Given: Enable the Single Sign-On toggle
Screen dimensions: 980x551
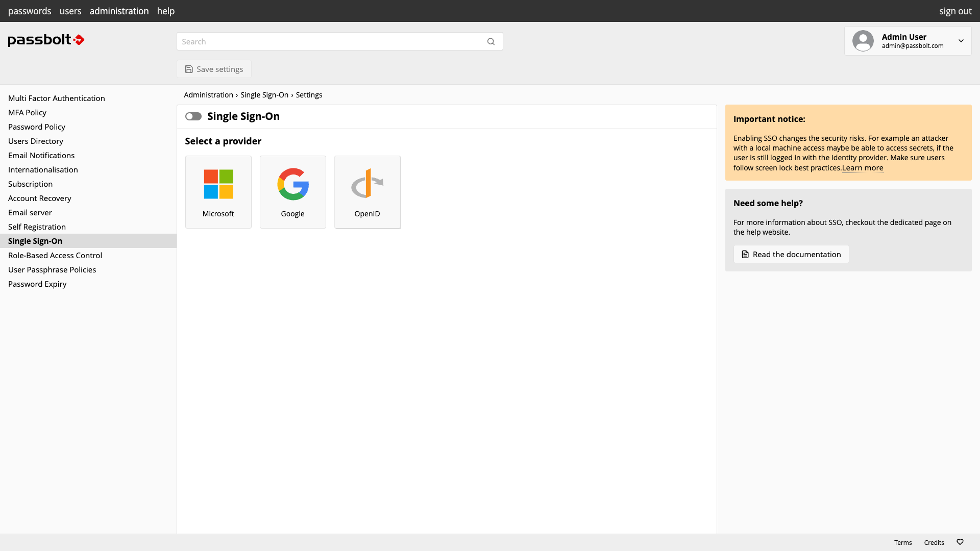Looking at the screenshot, I should [193, 116].
